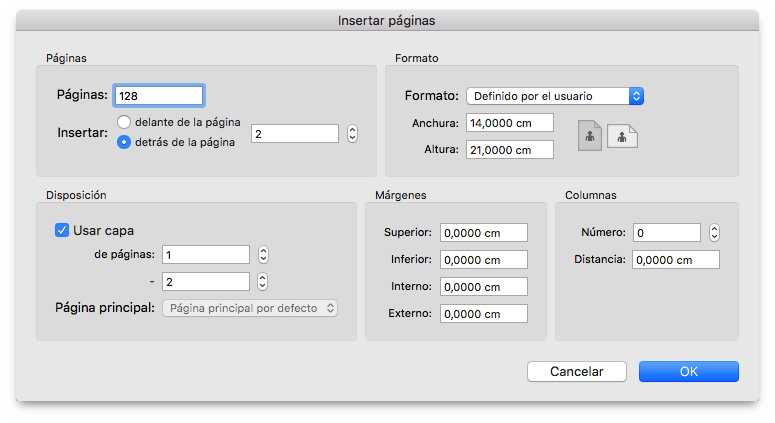Click the Altura height field

[x=510, y=150]
